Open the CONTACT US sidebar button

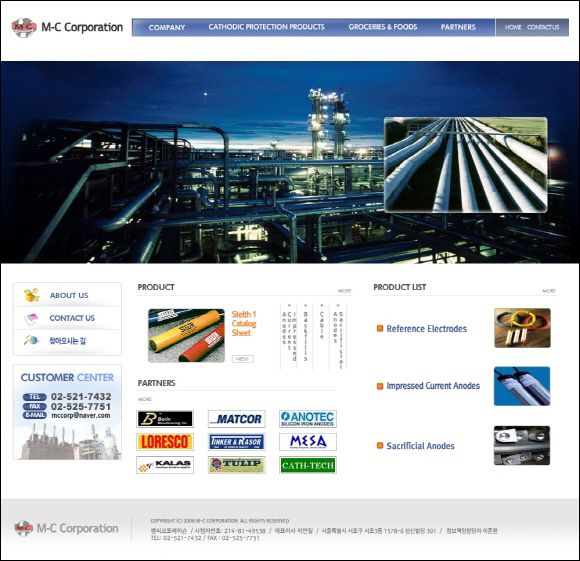click(x=67, y=318)
